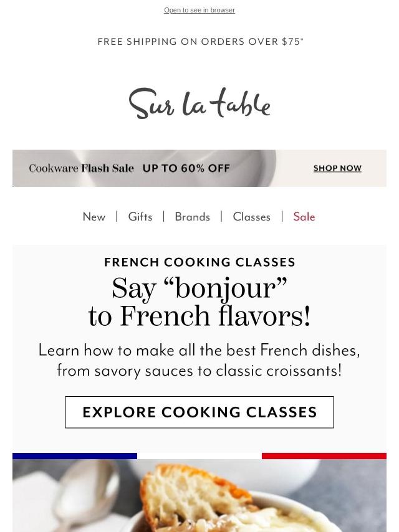Go to the Gifts section
Image resolution: width=399 pixels, height=532 pixels.
(140, 217)
